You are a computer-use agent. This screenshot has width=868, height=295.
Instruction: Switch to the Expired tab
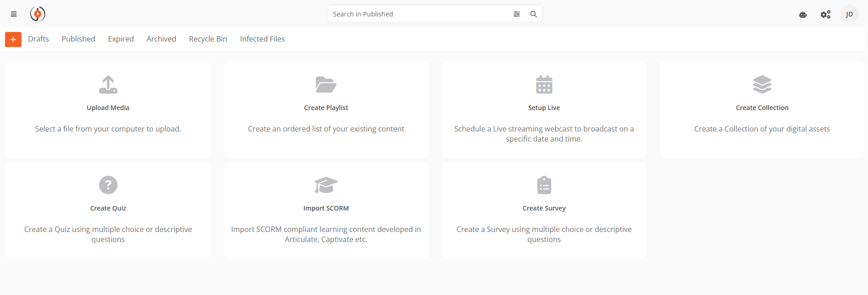[x=121, y=39]
